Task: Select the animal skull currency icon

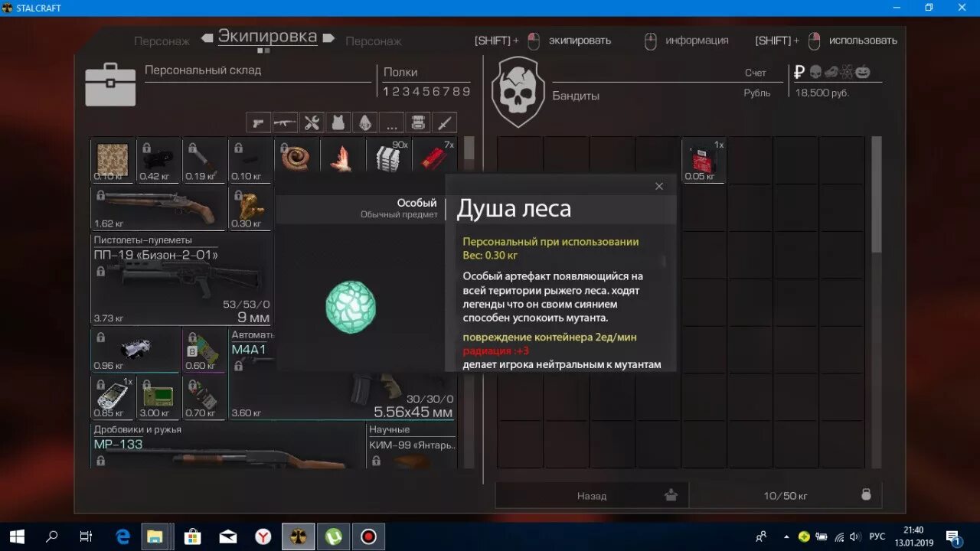Action: 831,72
